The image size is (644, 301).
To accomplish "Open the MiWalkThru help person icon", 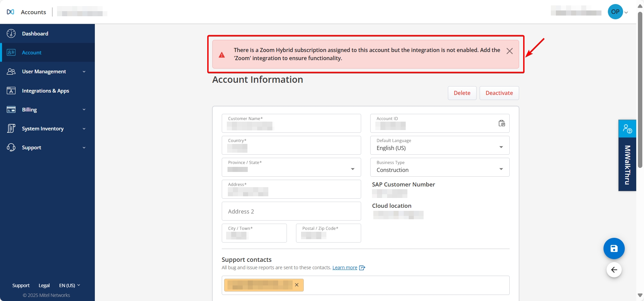I will [x=627, y=129].
